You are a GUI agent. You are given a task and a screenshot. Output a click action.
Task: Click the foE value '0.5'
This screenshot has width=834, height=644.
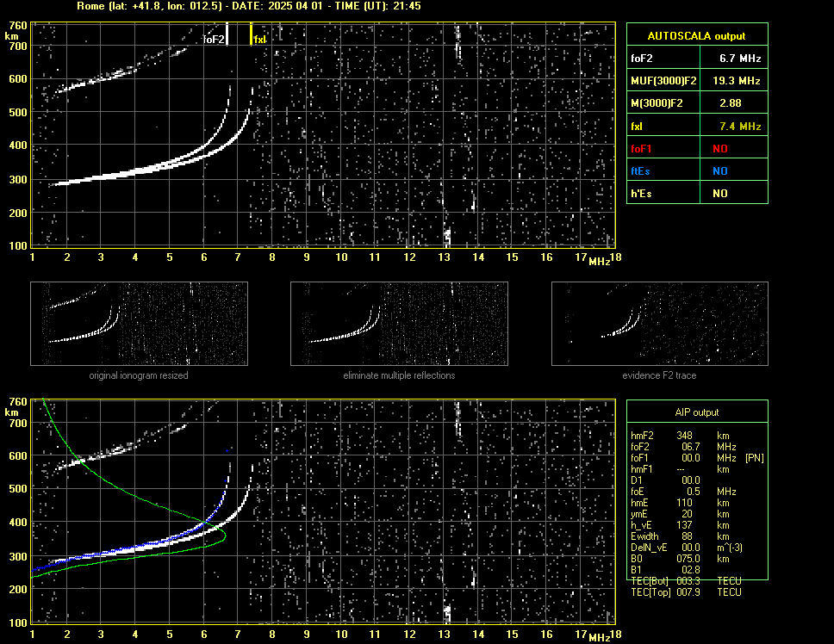tap(694, 492)
